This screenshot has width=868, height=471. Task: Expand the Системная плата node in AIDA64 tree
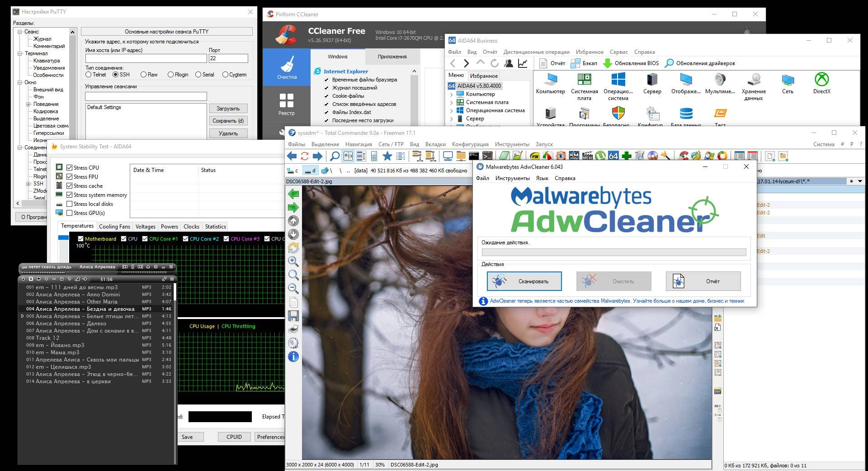pos(451,102)
